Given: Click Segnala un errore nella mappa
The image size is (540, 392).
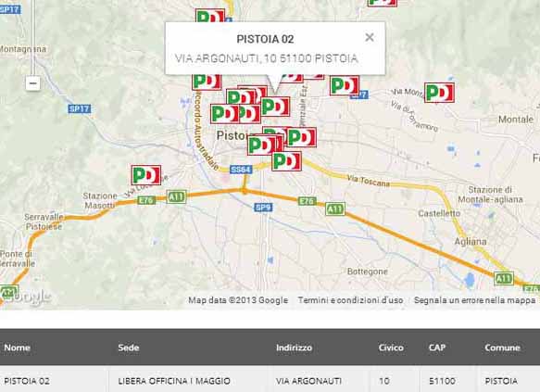Looking at the screenshot, I should coord(474,300).
